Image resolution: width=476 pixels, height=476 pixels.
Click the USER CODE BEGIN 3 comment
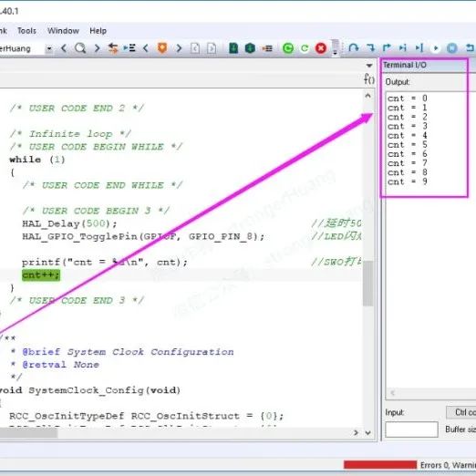coord(96,211)
